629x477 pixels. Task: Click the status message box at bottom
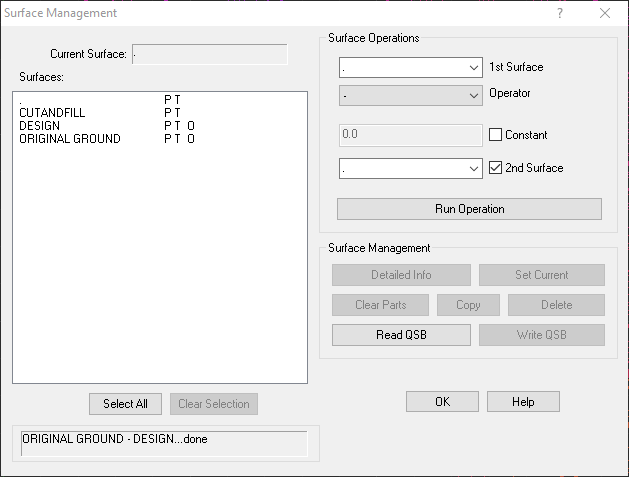(164, 443)
